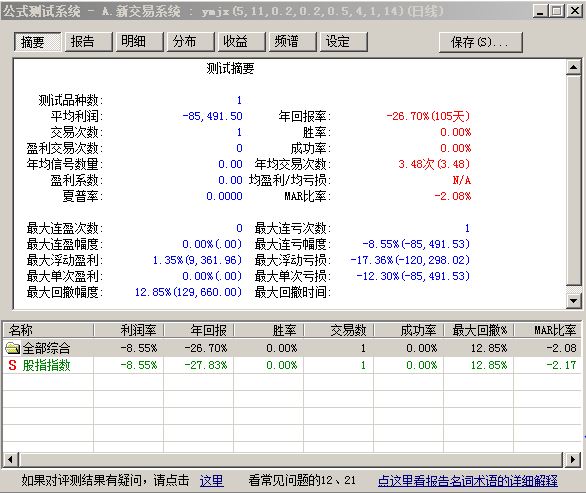This screenshot has height=493, width=586.
Task: Click the table horizontal scroll right arrow
Action: [573, 459]
